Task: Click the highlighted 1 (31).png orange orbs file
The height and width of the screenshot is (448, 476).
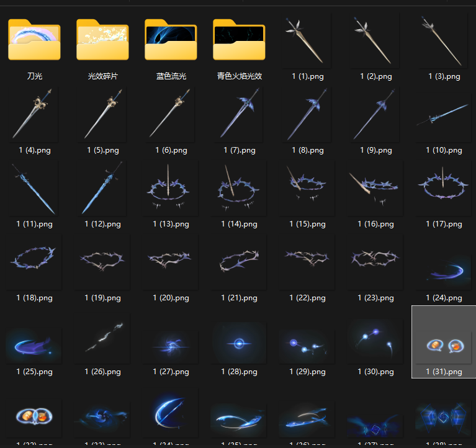Action: pyautogui.click(x=444, y=344)
